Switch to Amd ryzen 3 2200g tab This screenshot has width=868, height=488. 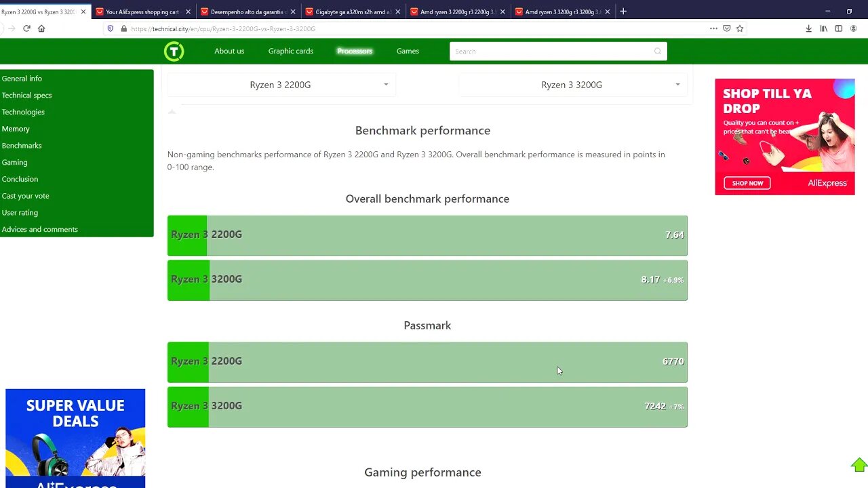458,12
